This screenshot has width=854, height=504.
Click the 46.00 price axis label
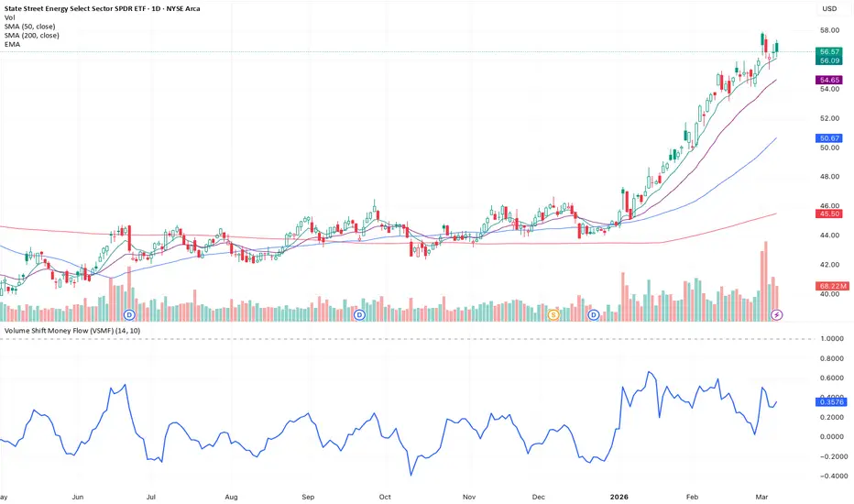tap(829, 206)
